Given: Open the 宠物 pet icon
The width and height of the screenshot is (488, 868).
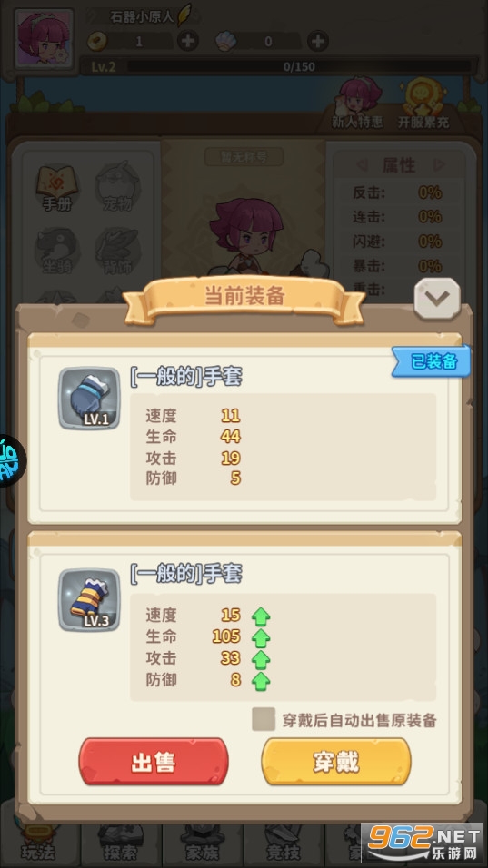Looking at the screenshot, I should tap(117, 188).
